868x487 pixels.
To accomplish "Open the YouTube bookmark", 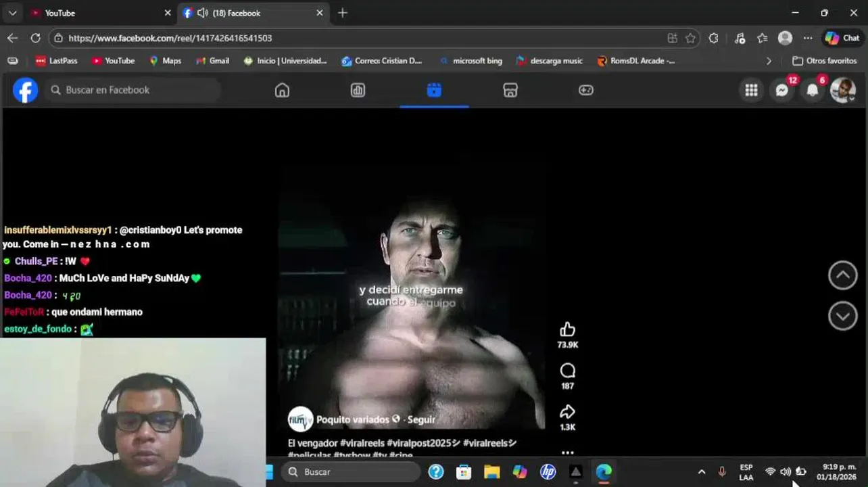I will 114,61.
